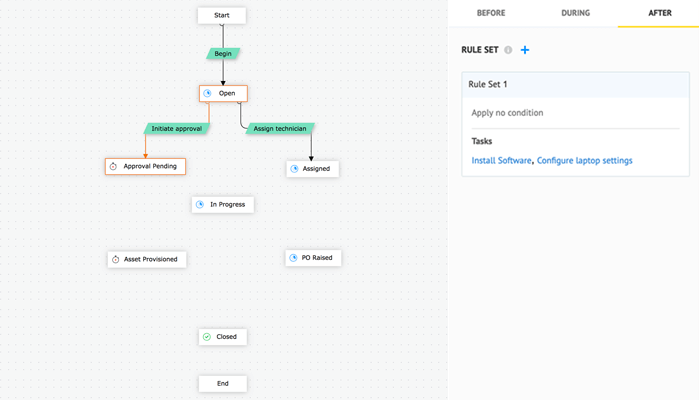Screen dimensions: 700x400
Task: Select the Start node
Action: 222,15
